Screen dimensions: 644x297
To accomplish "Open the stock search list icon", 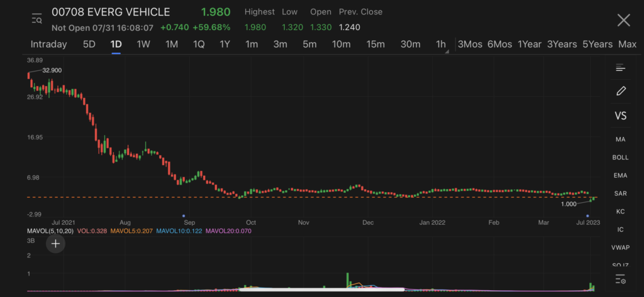I will point(37,19).
